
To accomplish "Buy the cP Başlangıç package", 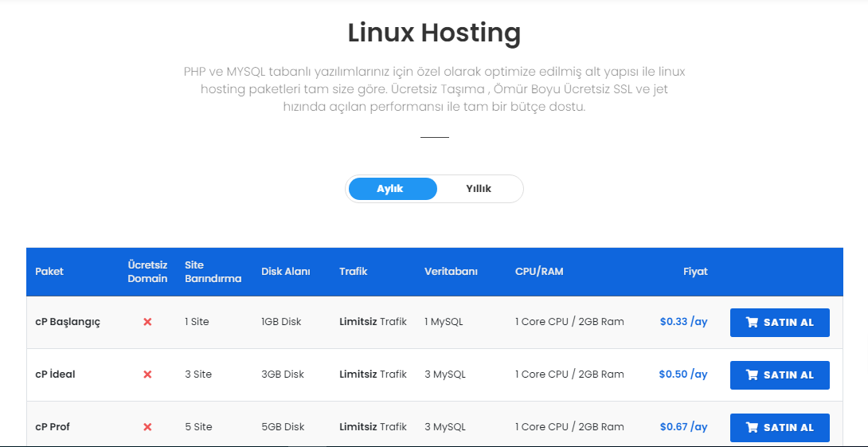I will [780, 323].
